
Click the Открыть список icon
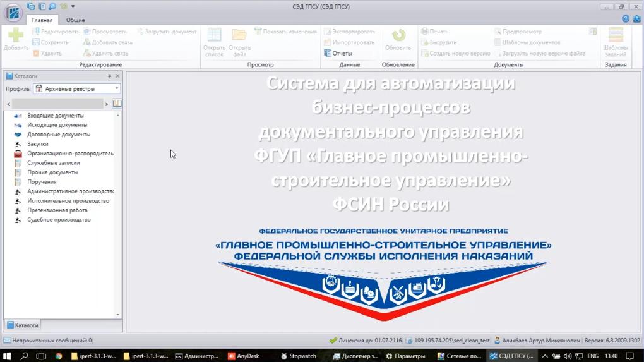[x=214, y=35]
